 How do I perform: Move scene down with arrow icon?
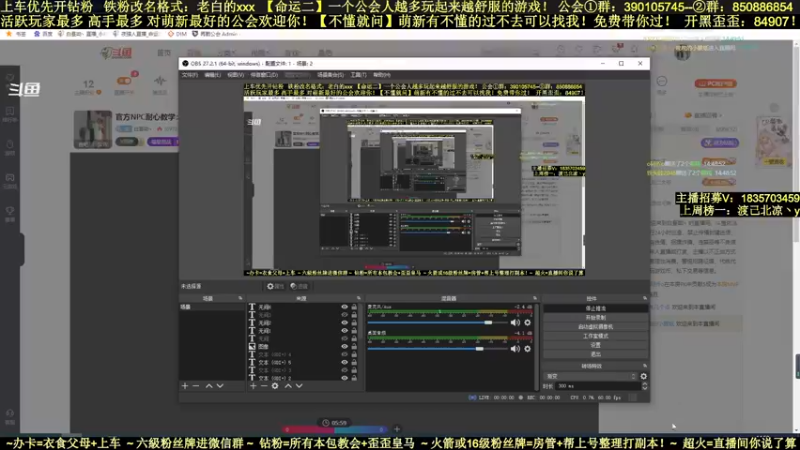pyautogui.click(x=220, y=386)
